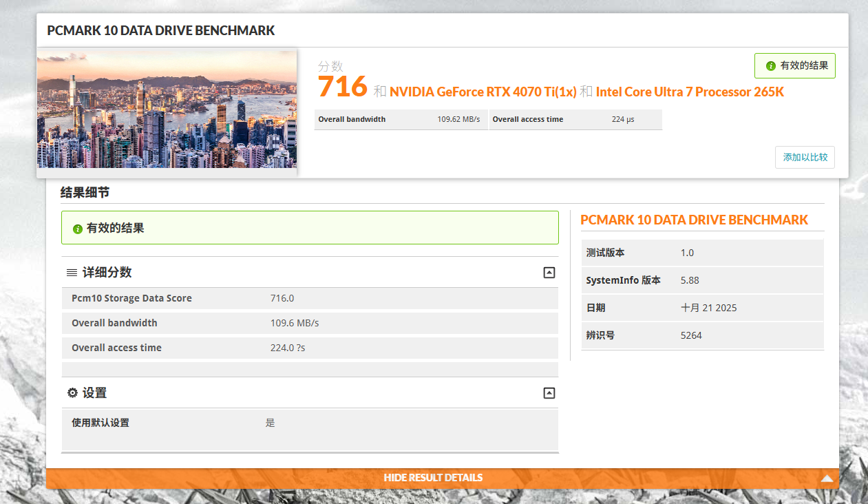Click the Pcm10 Storage Data Score row label
This screenshot has width=868, height=504.
pos(131,298)
